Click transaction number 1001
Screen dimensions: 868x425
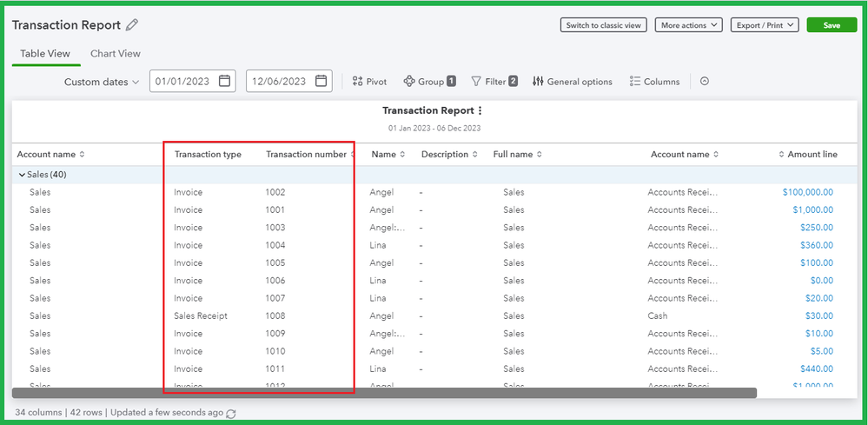click(x=275, y=209)
